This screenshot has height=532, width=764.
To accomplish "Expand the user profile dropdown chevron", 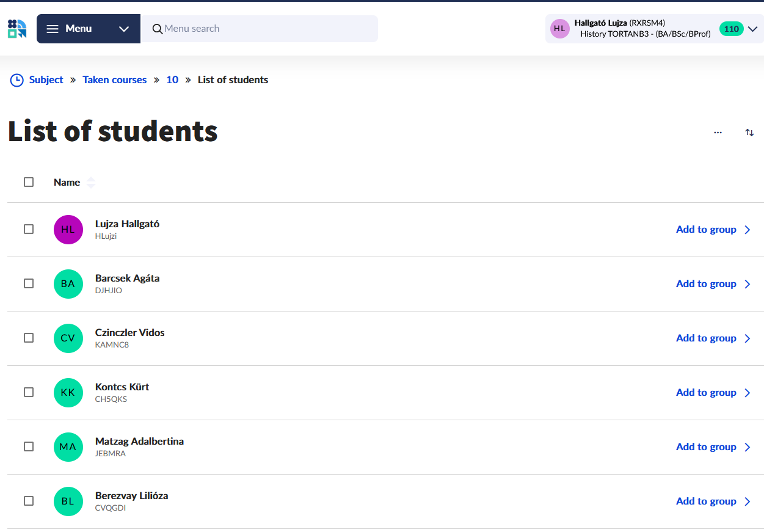I will 752,29.
